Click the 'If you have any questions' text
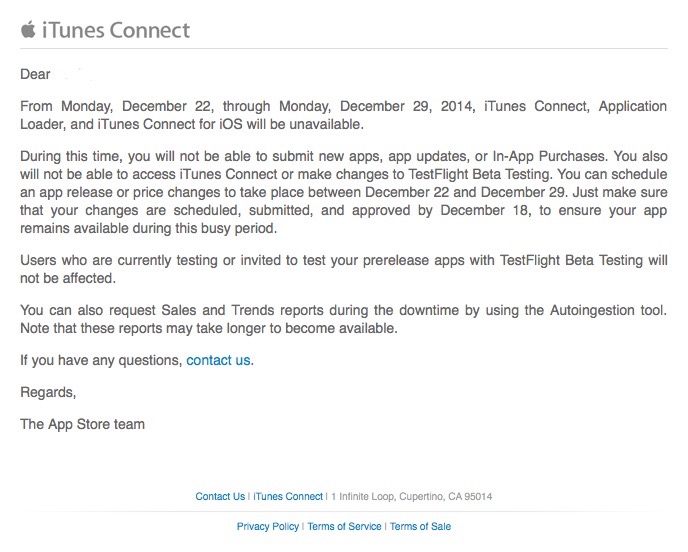 pos(101,360)
